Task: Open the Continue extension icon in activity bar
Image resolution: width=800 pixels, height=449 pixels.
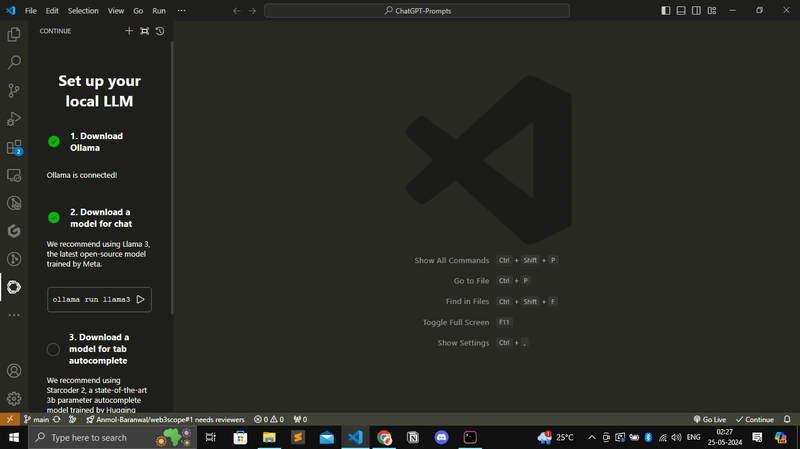Action: click(14, 287)
